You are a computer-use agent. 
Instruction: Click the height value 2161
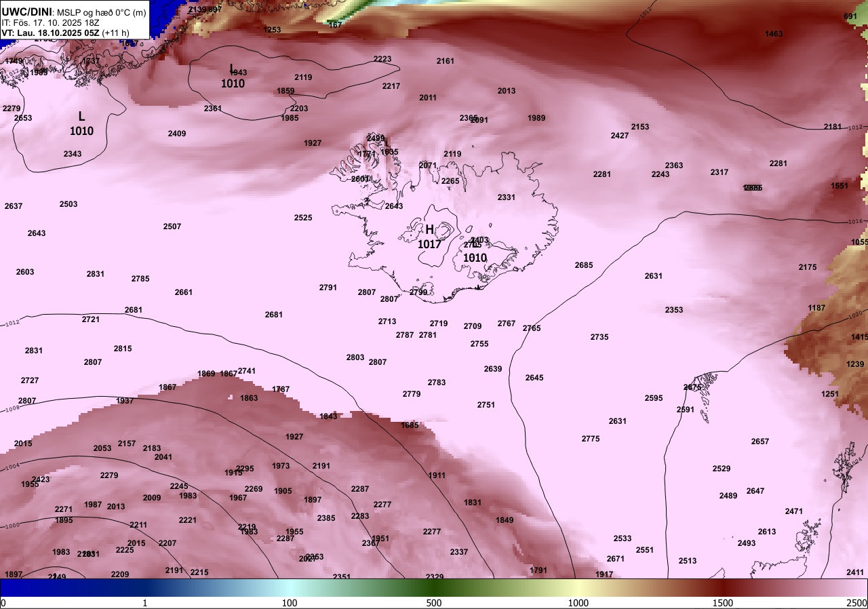(x=446, y=62)
